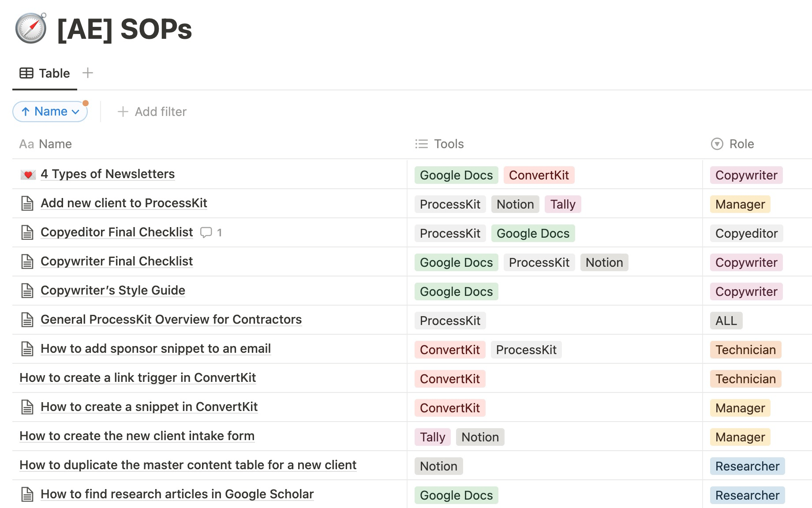812x508 pixels.
Task: Click the Copyeditor role tag
Action: pyautogui.click(x=746, y=233)
